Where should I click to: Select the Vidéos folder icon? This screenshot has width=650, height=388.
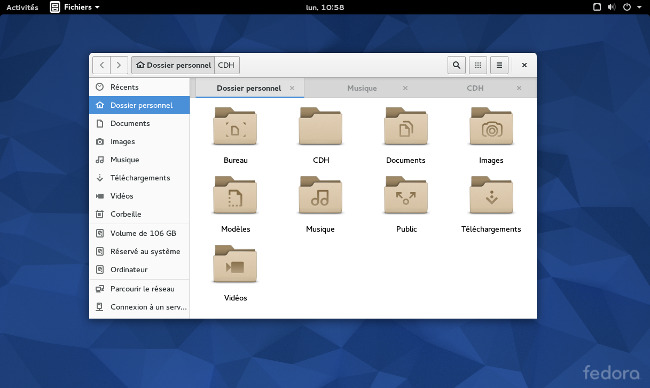pyautogui.click(x=235, y=264)
